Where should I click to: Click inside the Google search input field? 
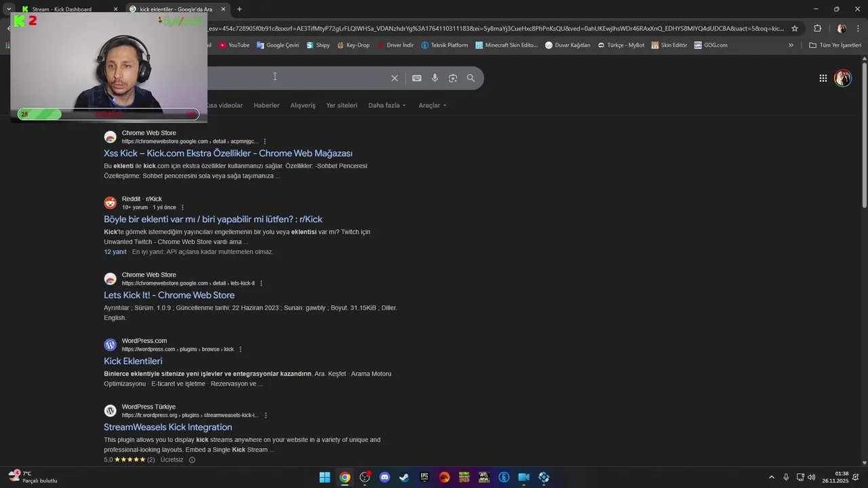[x=295, y=78]
